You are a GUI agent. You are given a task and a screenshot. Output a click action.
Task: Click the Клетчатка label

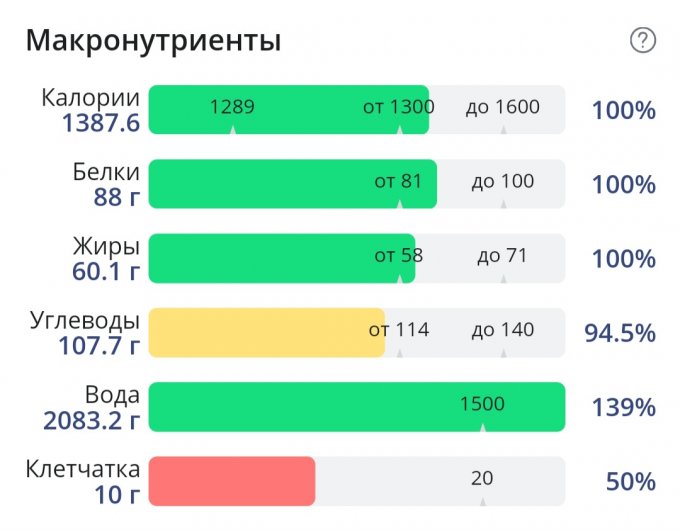[82, 468]
